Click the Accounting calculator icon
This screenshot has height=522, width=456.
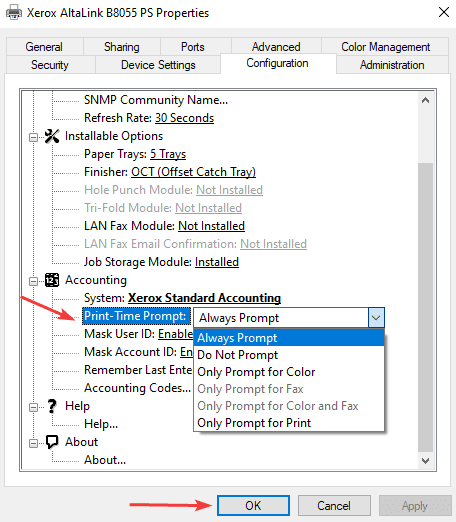click(52, 280)
